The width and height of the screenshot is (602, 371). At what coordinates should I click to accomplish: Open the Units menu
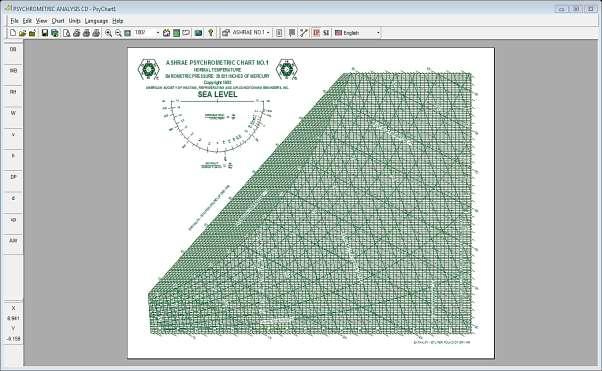tap(74, 21)
